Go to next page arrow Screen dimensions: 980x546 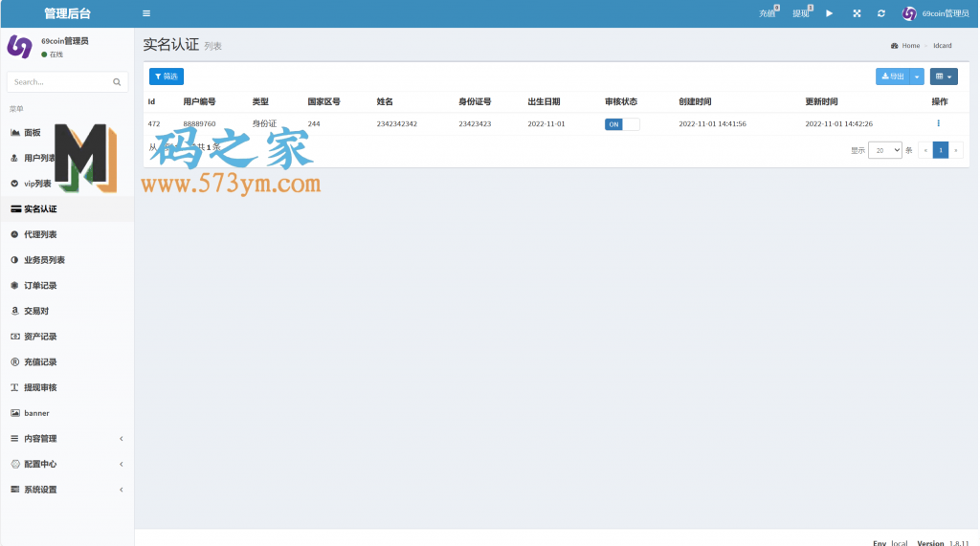[x=956, y=150]
